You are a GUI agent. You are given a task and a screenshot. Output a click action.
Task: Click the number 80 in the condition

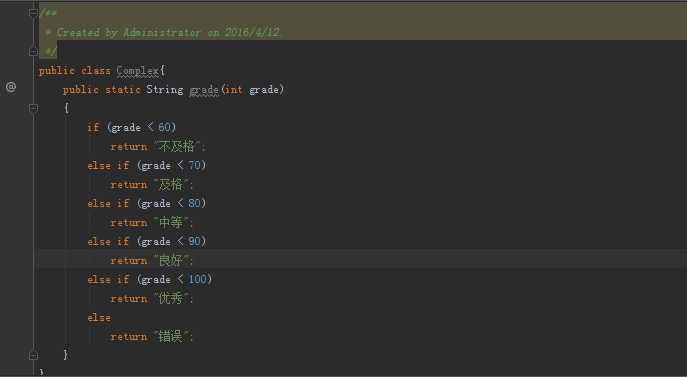click(x=195, y=203)
